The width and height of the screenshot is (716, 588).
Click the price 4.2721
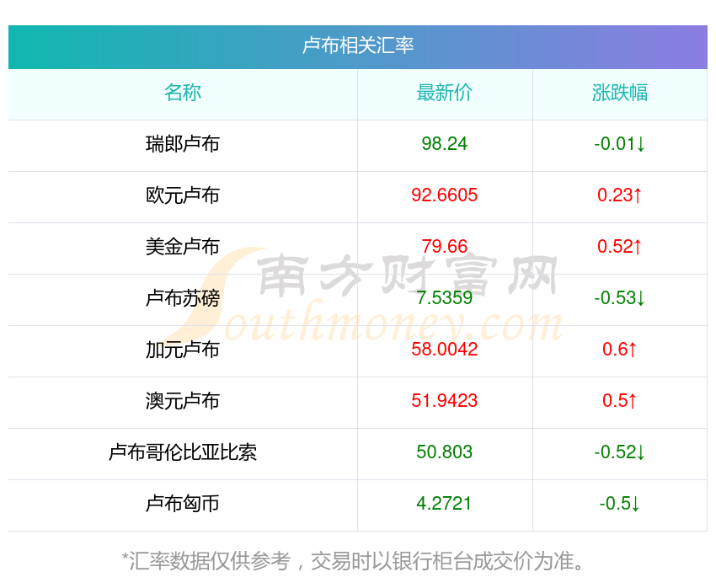tap(444, 504)
